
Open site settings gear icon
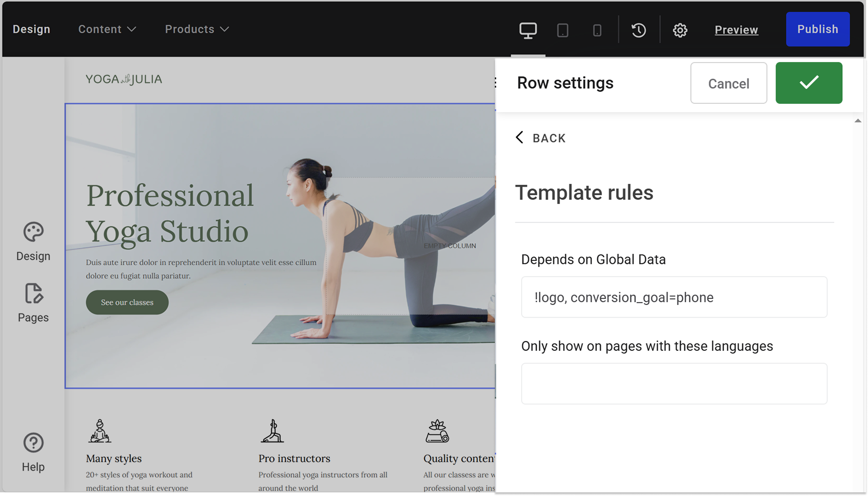680,30
